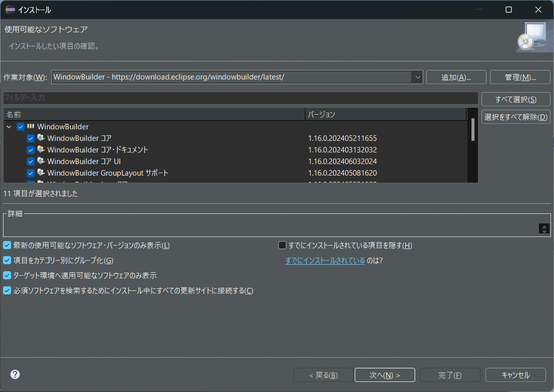554x392 pixels.
Task: Open the すでにインストールされている link
Action: (325, 261)
